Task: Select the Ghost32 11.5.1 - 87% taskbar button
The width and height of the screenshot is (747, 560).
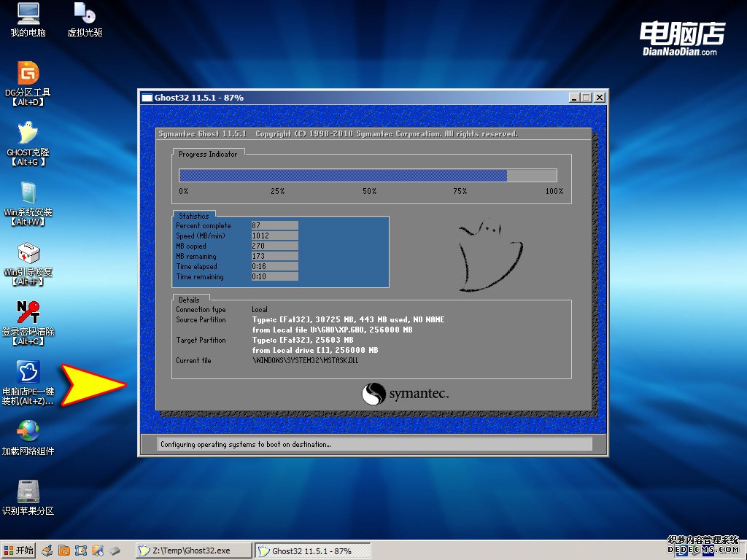Action: click(312, 551)
